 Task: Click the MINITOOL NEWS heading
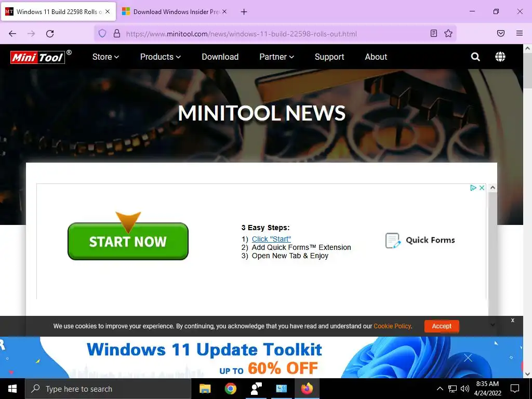[x=262, y=113]
